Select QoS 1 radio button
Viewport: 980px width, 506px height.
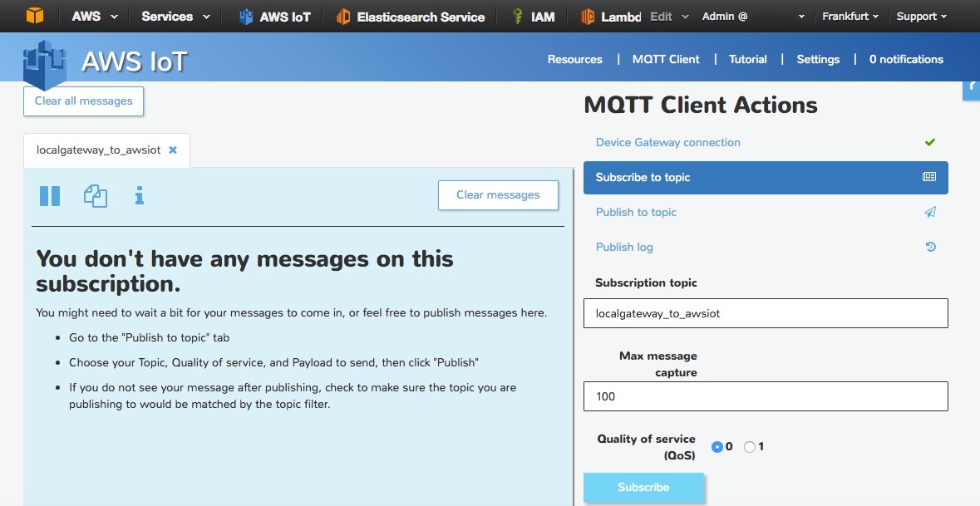click(750, 447)
